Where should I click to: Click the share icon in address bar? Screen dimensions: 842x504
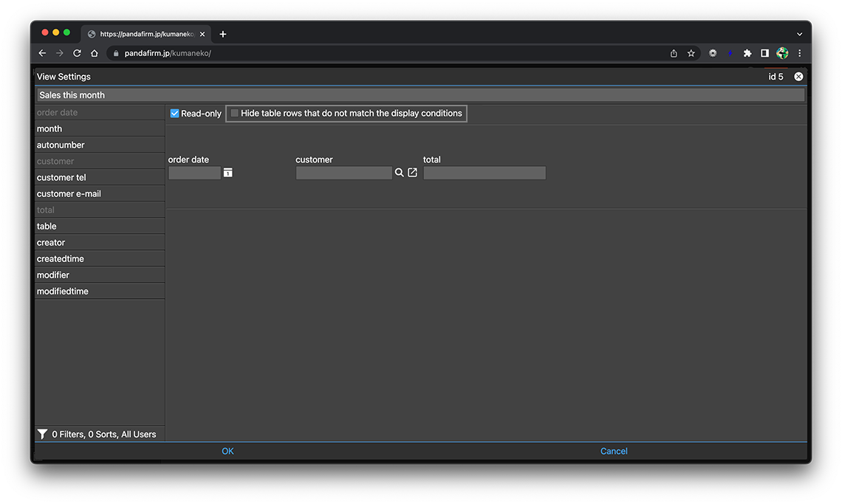[674, 53]
